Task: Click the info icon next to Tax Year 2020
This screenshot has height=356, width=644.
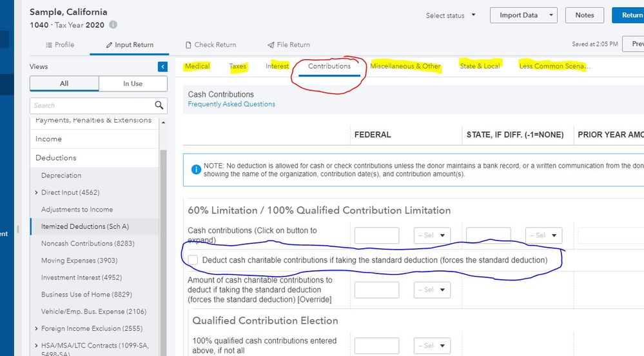Action: coord(113,25)
